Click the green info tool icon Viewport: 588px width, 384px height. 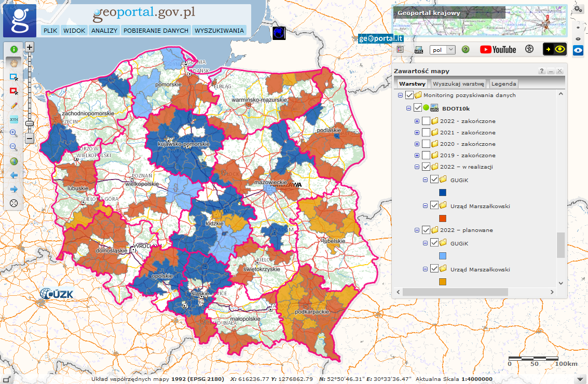click(x=14, y=49)
